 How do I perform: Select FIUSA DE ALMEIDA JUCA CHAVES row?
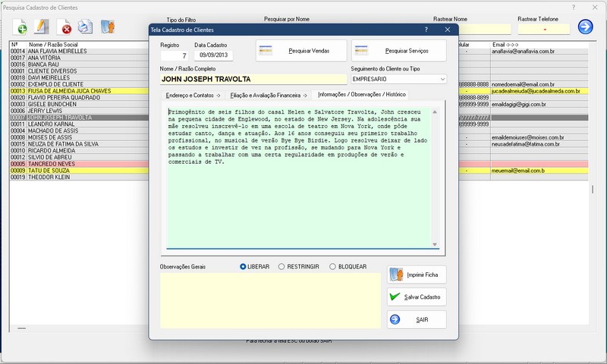[x=80, y=91]
